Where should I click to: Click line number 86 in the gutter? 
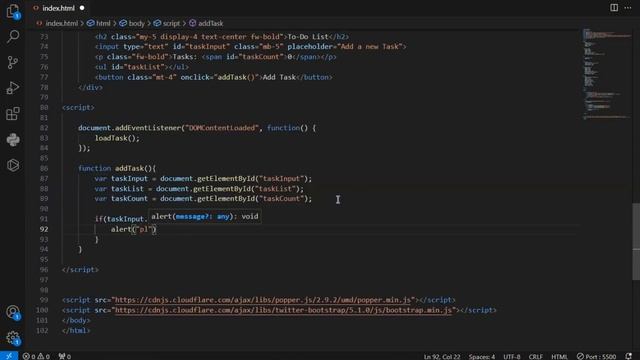point(44,168)
